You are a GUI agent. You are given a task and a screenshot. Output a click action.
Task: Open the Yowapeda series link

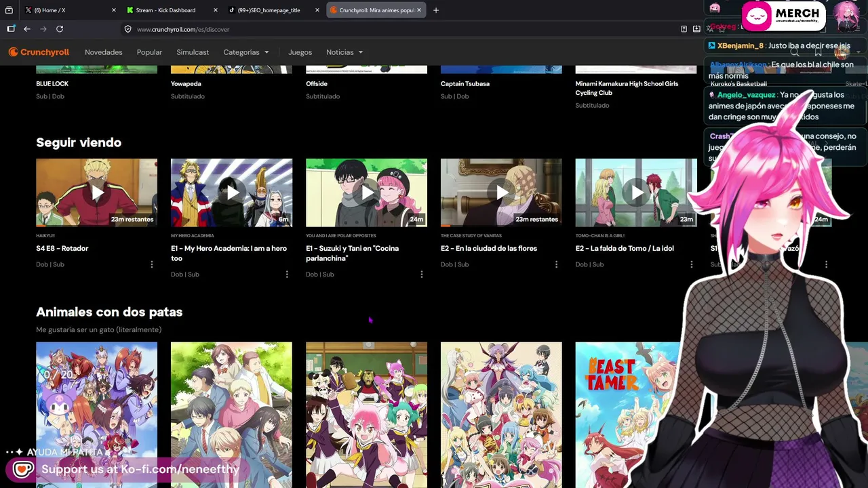(186, 83)
